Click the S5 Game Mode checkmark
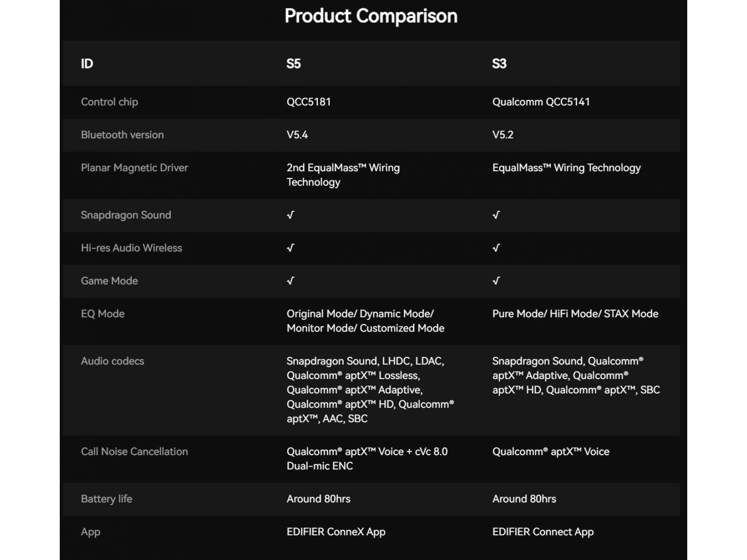This screenshot has height=560, width=747. click(x=290, y=281)
